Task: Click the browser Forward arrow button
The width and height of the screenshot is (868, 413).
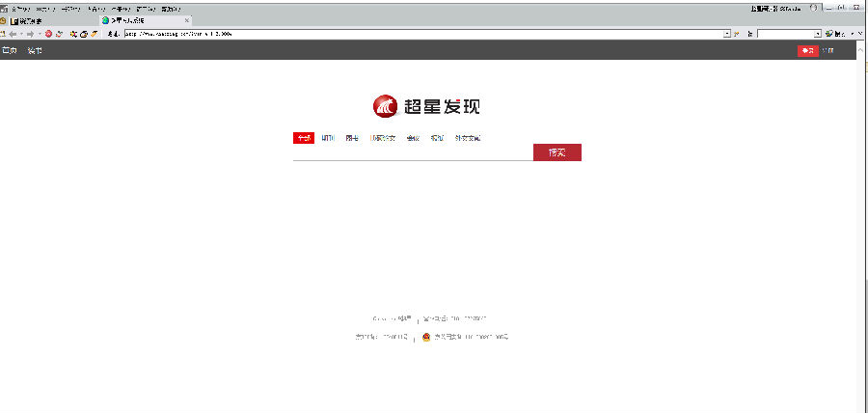Action: [x=31, y=34]
